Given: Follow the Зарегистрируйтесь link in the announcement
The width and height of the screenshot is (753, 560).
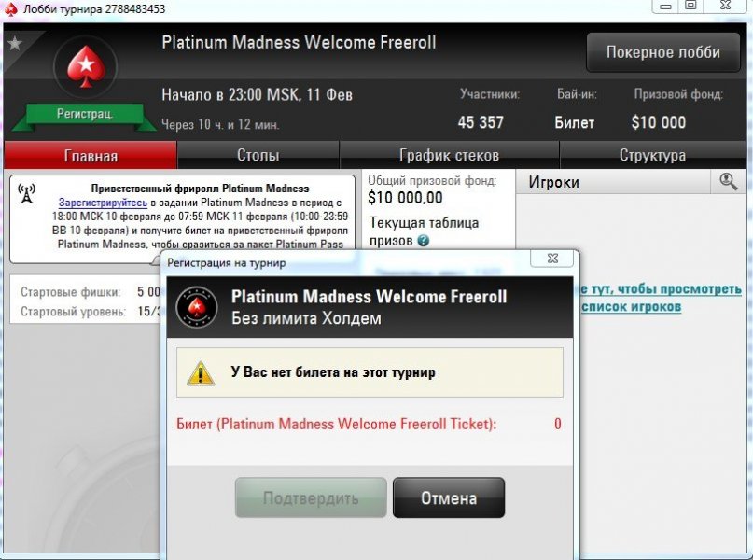Looking at the screenshot, I should pos(103,203).
